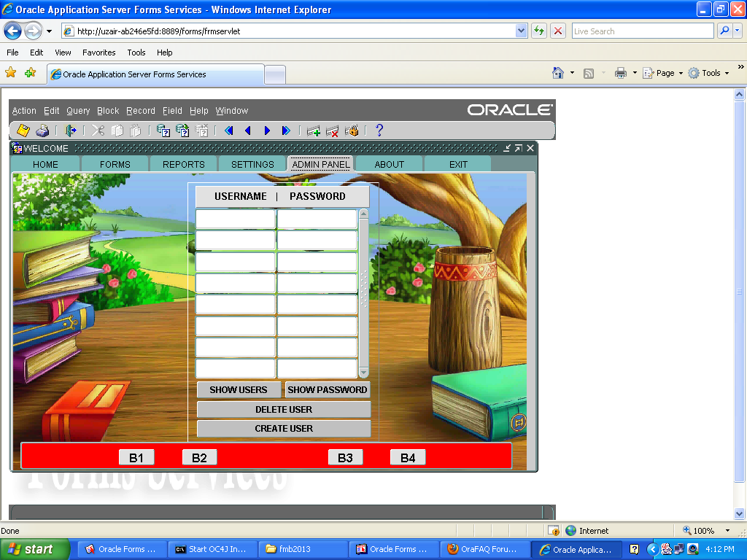Click the user list scrollbar up arrow

(363, 214)
